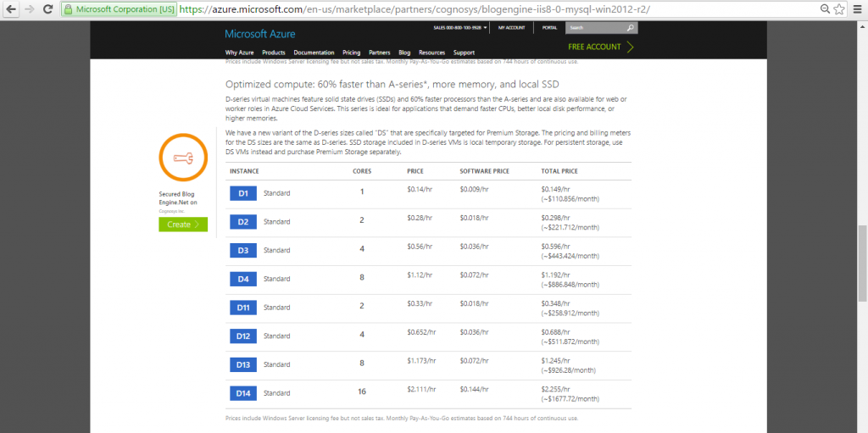
Task: Click the zoom magnifier icon in address bar
Action: pos(824,9)
